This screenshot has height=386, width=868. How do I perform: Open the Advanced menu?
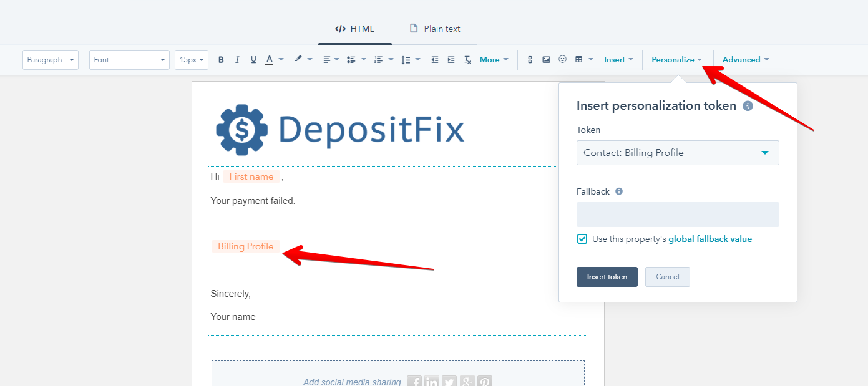(746, 60)
